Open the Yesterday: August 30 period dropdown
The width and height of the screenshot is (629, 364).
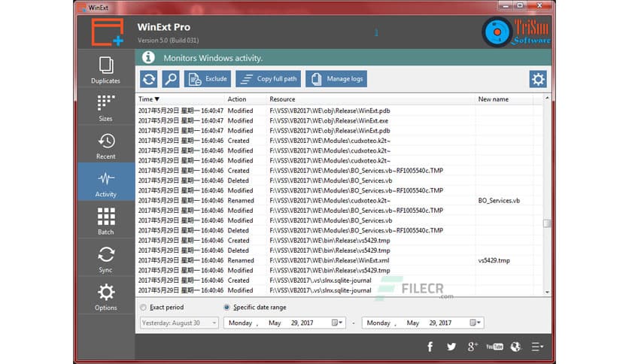pyautogui.click(x=179, y=323)
